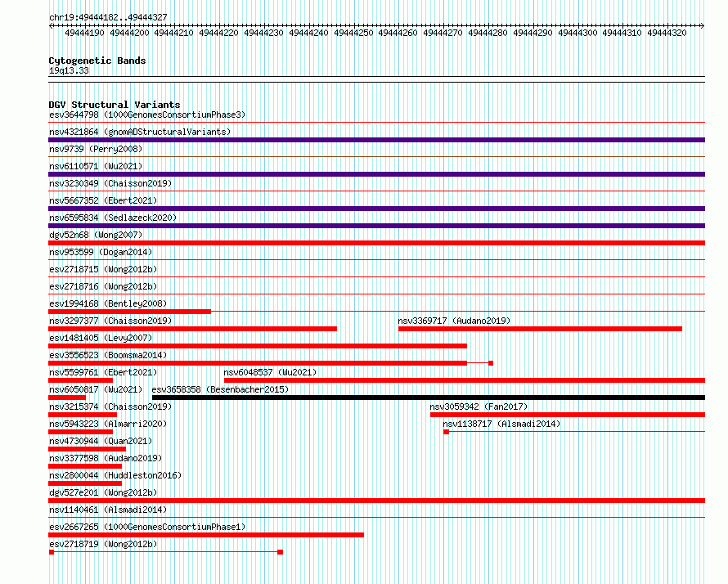The width and height of the screenshot is (728, 584).
Task: Click ruler position 49444250
Action: point(353,33)
